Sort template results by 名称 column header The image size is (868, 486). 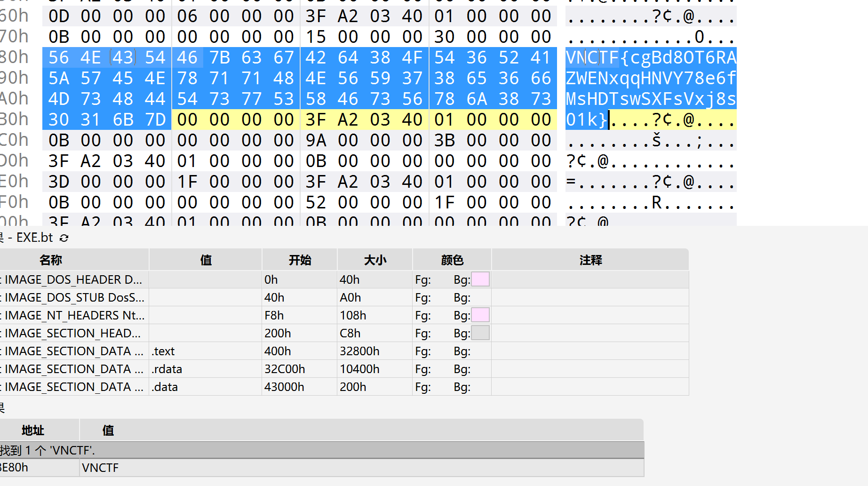51,260
